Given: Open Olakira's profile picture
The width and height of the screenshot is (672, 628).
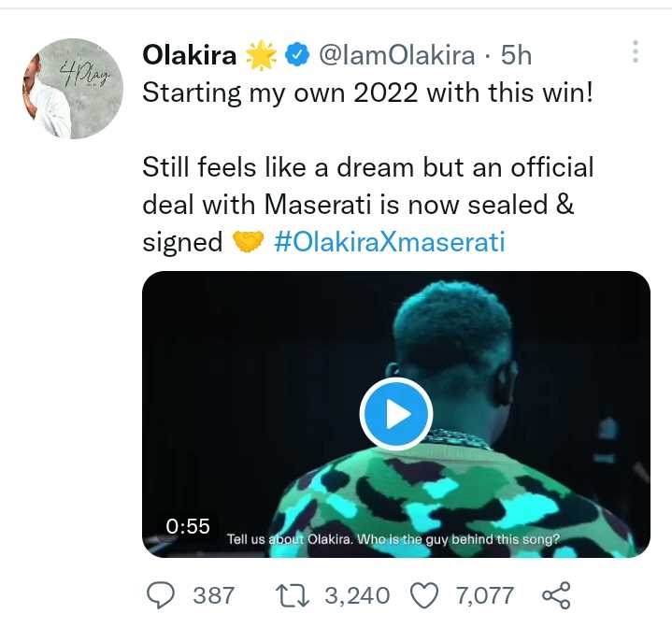Looking at the screenshot, I should [72, 89].
